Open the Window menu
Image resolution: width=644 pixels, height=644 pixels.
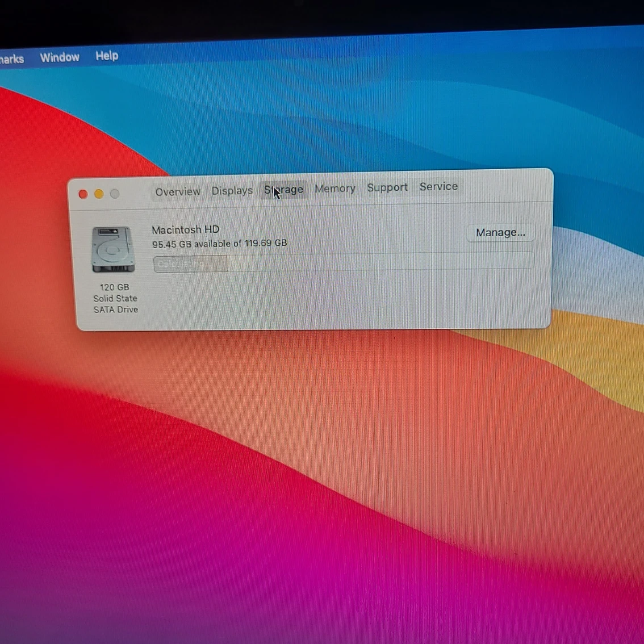pos(60,57)
